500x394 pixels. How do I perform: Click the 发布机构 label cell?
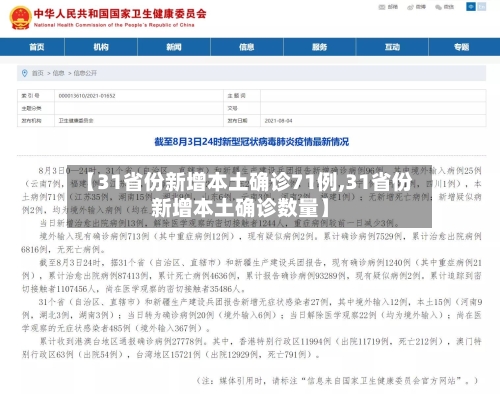click(36, 120)
